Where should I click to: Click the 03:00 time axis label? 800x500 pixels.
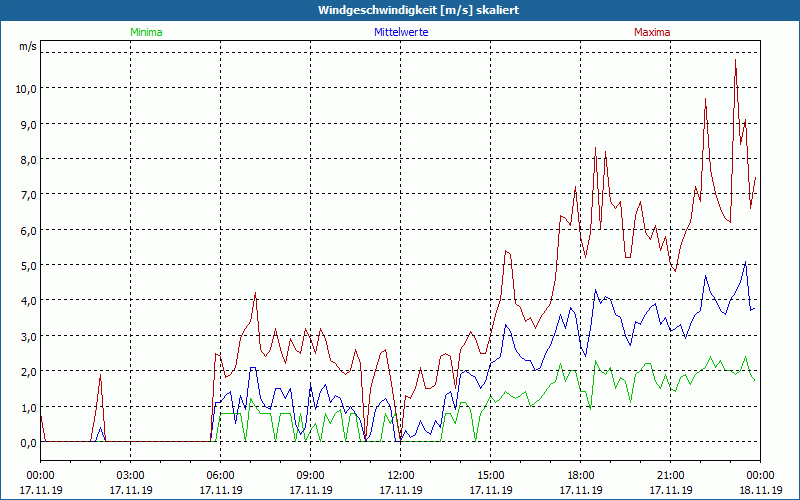pos(131,476)
